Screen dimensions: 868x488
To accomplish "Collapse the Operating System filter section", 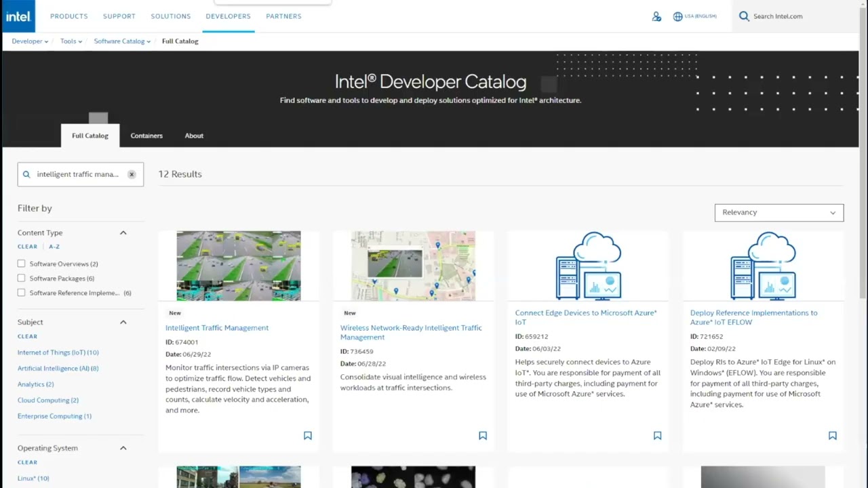I will (123, 448).
